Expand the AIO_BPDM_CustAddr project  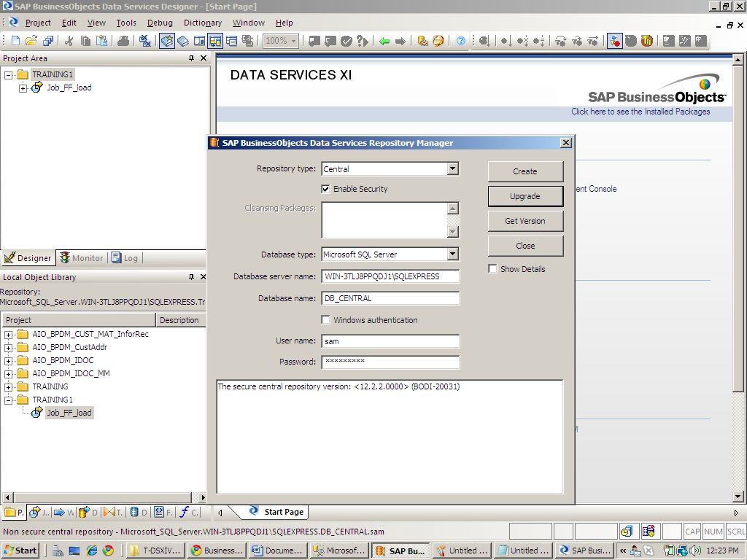tap(9, 348)
